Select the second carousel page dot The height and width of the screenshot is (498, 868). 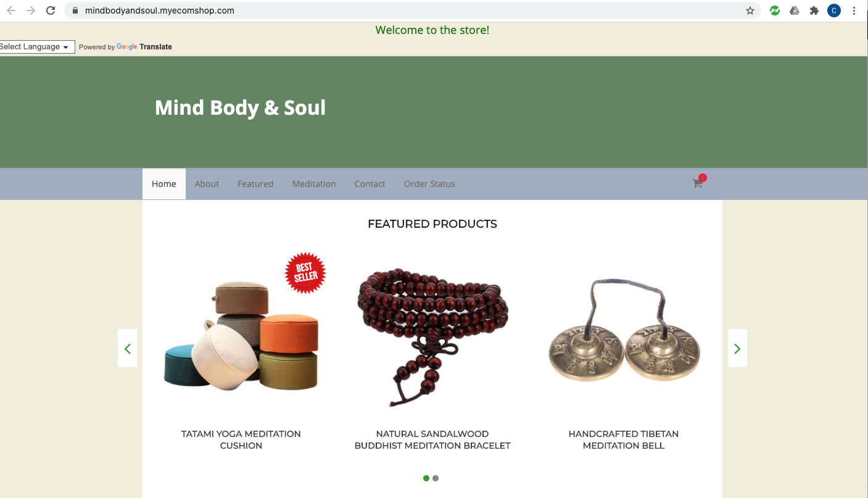436,478
